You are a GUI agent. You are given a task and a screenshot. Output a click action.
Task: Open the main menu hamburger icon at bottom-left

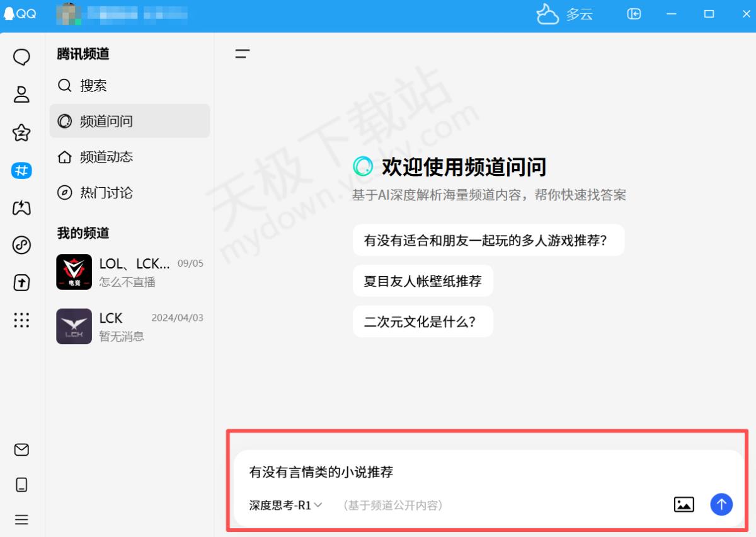21,520
